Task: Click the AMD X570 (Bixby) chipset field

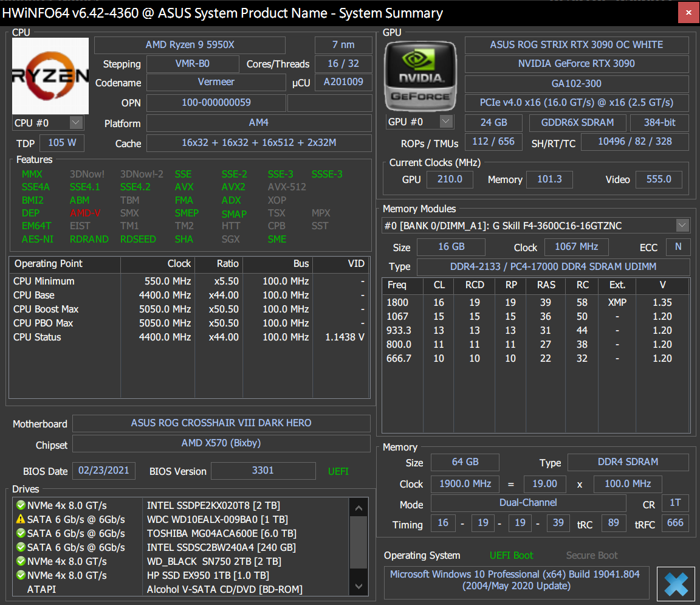Action: 221,443
